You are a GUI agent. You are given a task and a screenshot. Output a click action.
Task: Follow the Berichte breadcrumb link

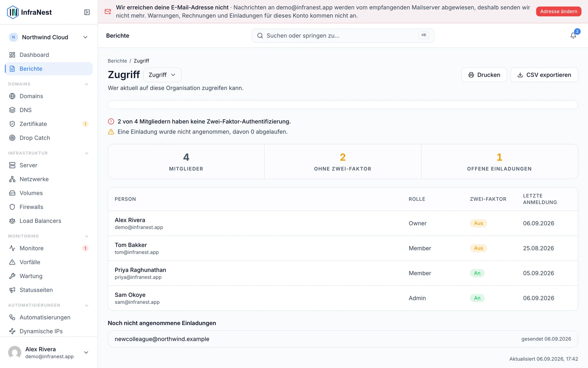coord(117,61)
